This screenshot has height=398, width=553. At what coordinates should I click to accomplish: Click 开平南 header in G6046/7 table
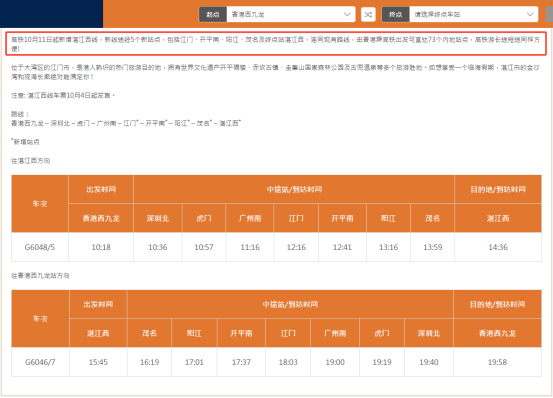[x=241, y=333]
